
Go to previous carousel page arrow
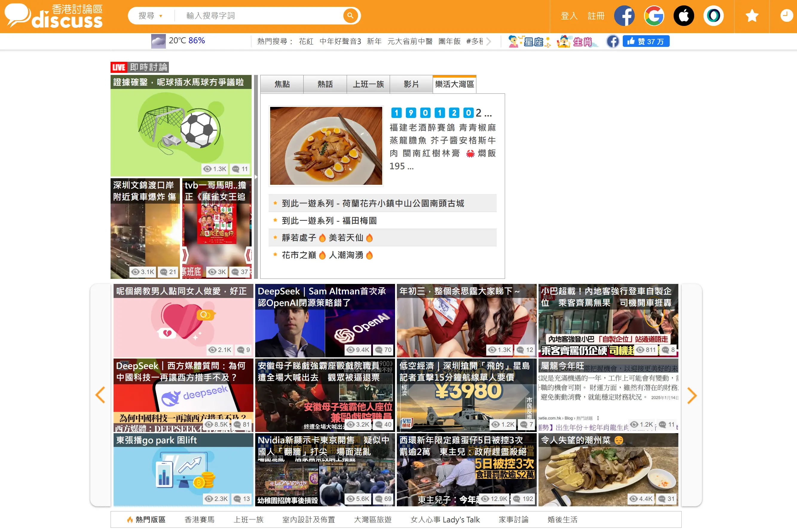(x=100, y=395)
